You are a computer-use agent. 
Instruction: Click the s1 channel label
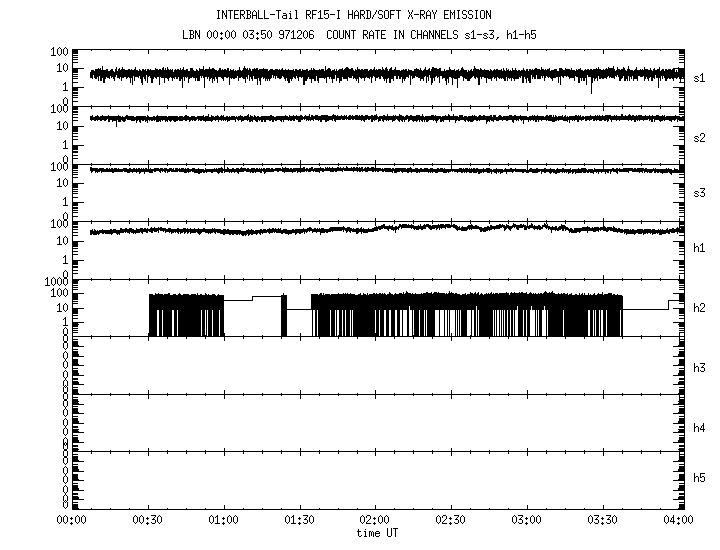point(700,77)
